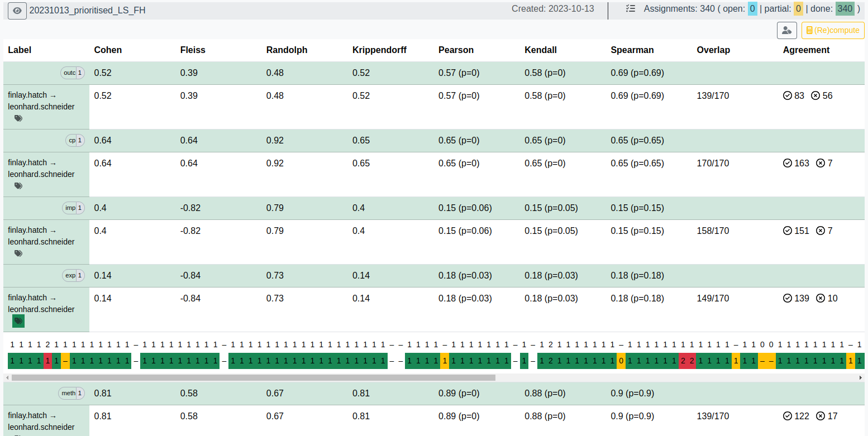Image resolution: width=868 pixels, height=436 pixels.
Task: Click the Krippendorff column header
Action: click(379, 50)
